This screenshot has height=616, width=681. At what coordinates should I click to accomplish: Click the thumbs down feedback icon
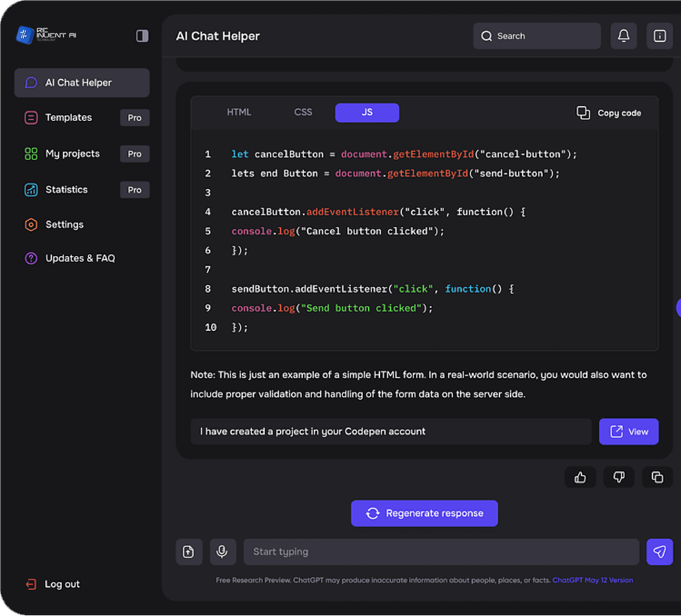(619, 477)
